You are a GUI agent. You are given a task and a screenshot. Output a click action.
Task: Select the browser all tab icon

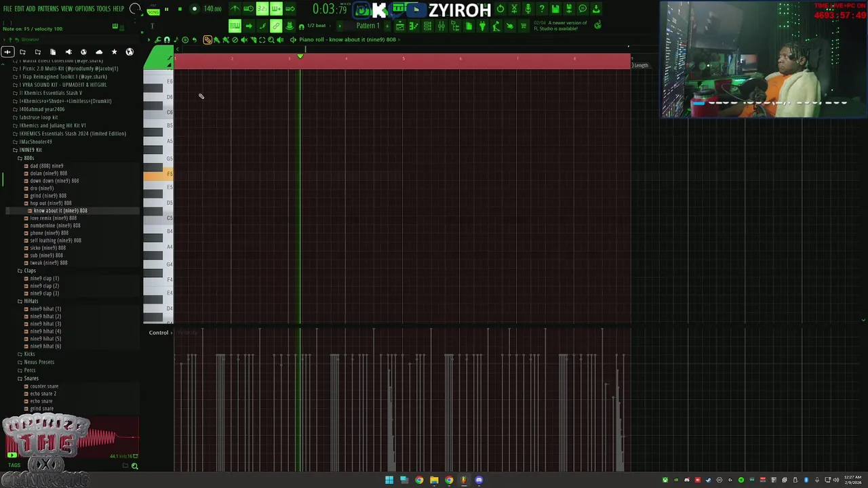tap(7, 52)
